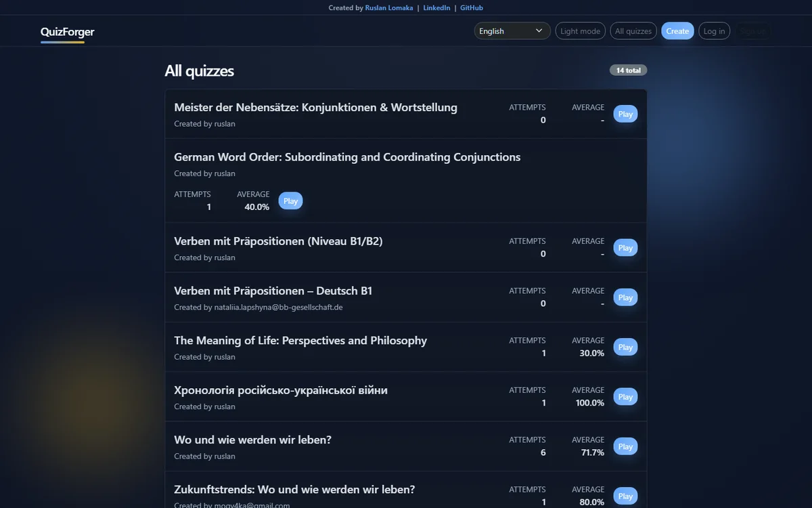Play Meister der Nebensätze quiz
This screenshot has height=508, width=812.
coord(625,114)
